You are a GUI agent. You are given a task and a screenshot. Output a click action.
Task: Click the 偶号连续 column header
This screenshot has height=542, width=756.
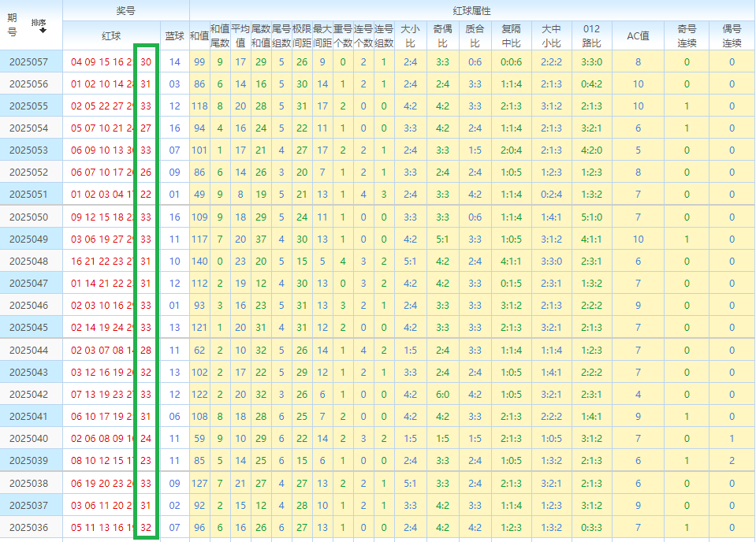(732, 35)
